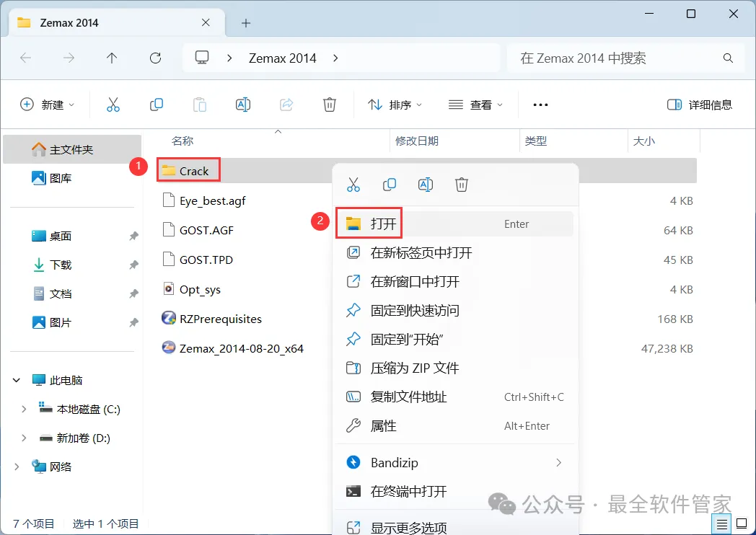Click the Cut icon in the toolbar
Image resolution: width=756 pixels, height=535 pixels.
click(x=113, y=105)
